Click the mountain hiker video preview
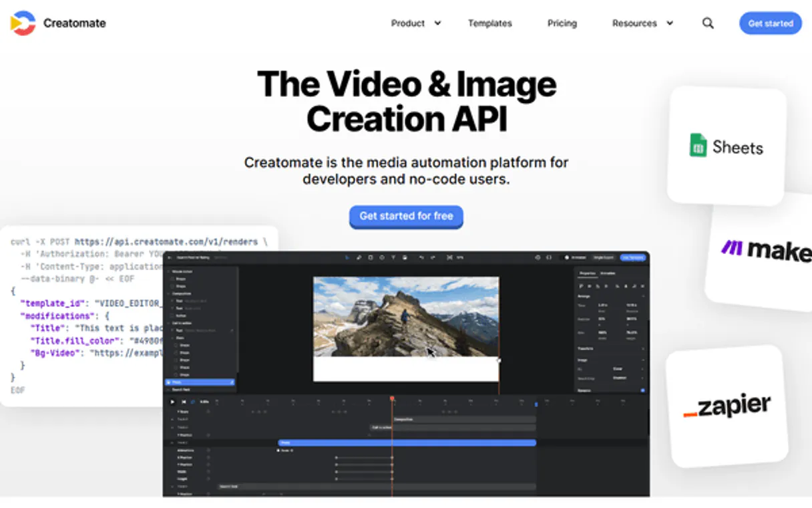Image resolution: width=812 pixels, height=508 pixels. tap(405, 317)
